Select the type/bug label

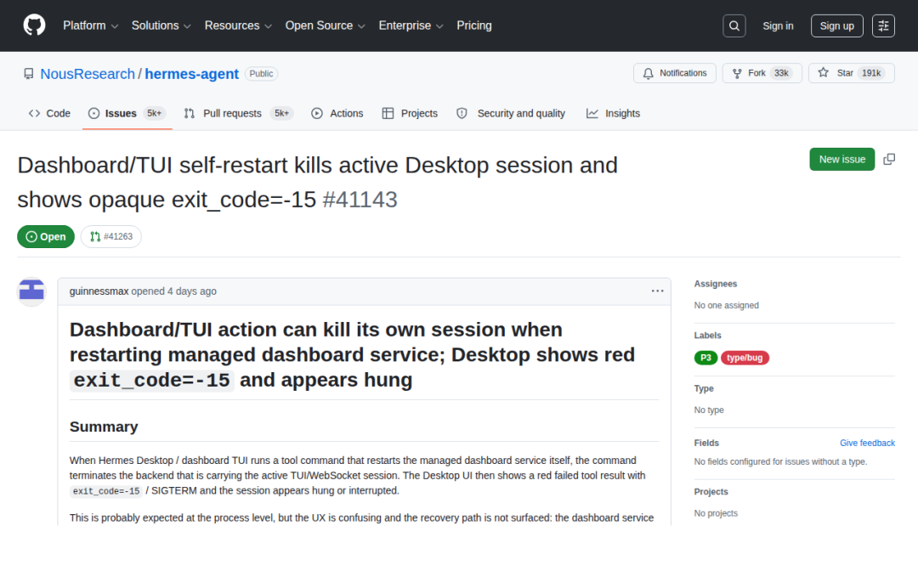pyautogui.click(x=745, y=358)
